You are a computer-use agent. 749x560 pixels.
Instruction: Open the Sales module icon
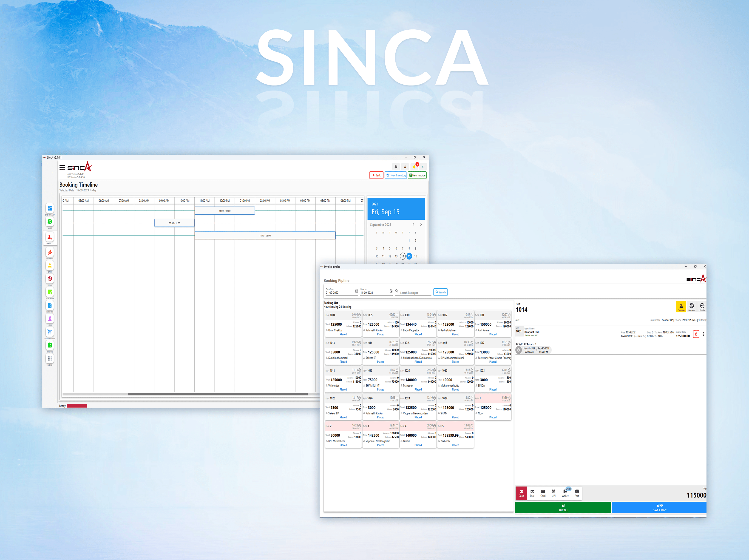[50, 222]
